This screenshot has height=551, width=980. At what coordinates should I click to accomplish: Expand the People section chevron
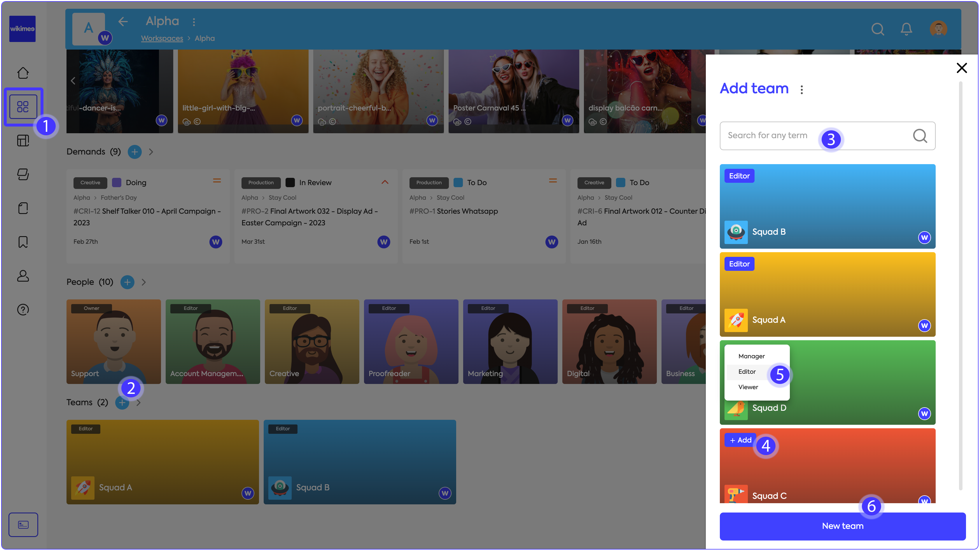[x=143, y=282]
